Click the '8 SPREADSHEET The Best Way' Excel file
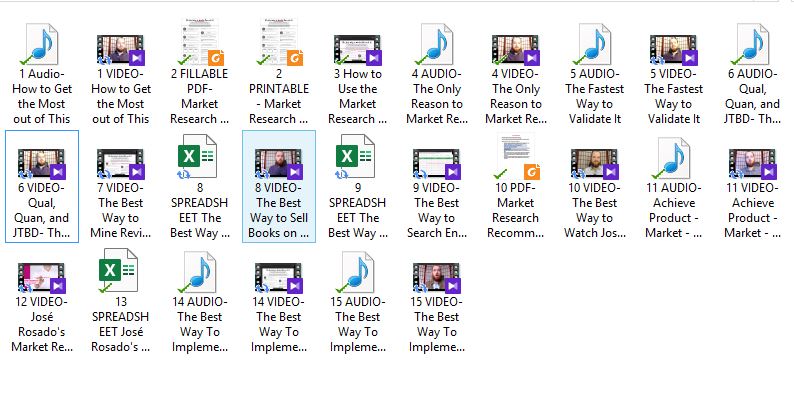 coord(200,160)
